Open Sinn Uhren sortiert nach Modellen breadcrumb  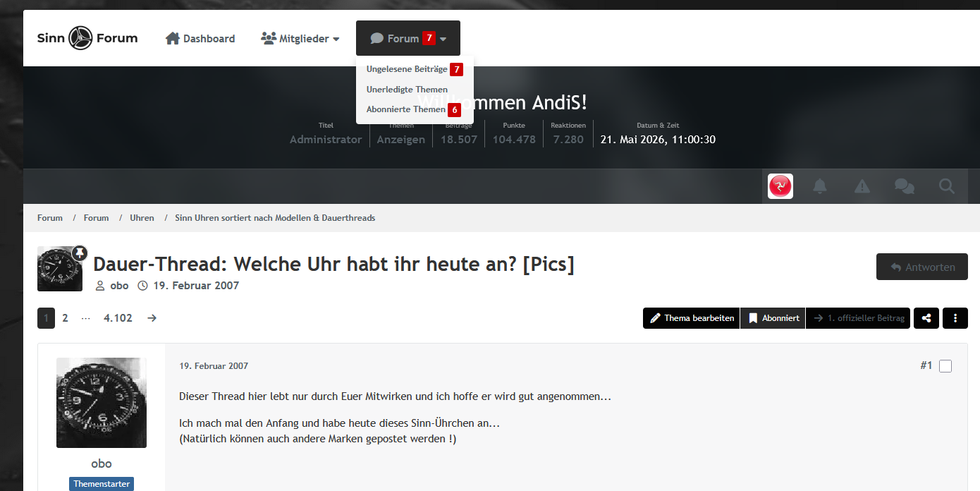pos(275,218)
